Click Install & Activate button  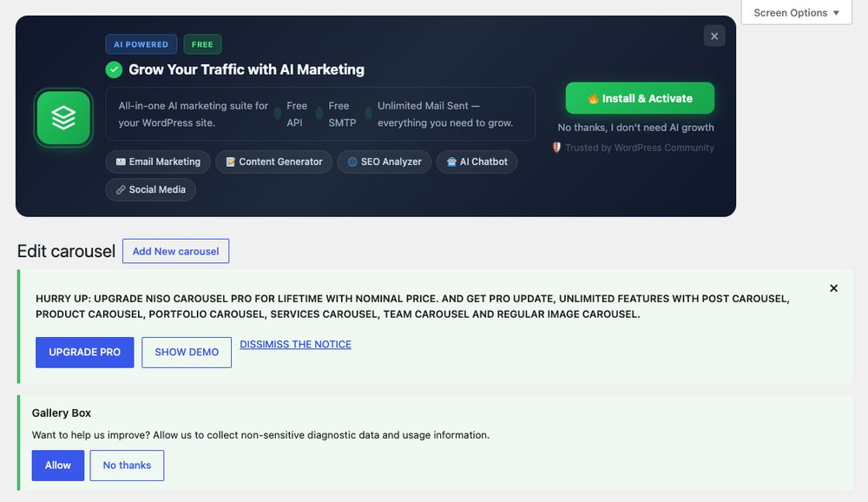point(640,98)
